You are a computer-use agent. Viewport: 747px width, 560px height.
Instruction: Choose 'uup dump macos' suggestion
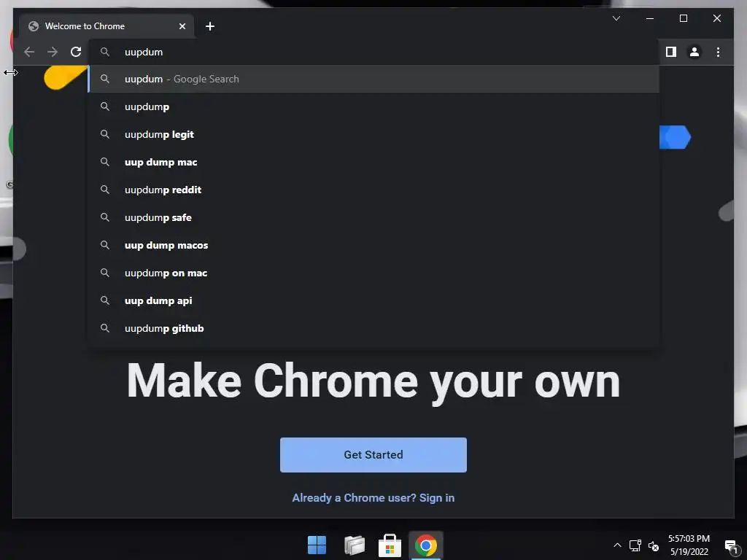[373, 245]
